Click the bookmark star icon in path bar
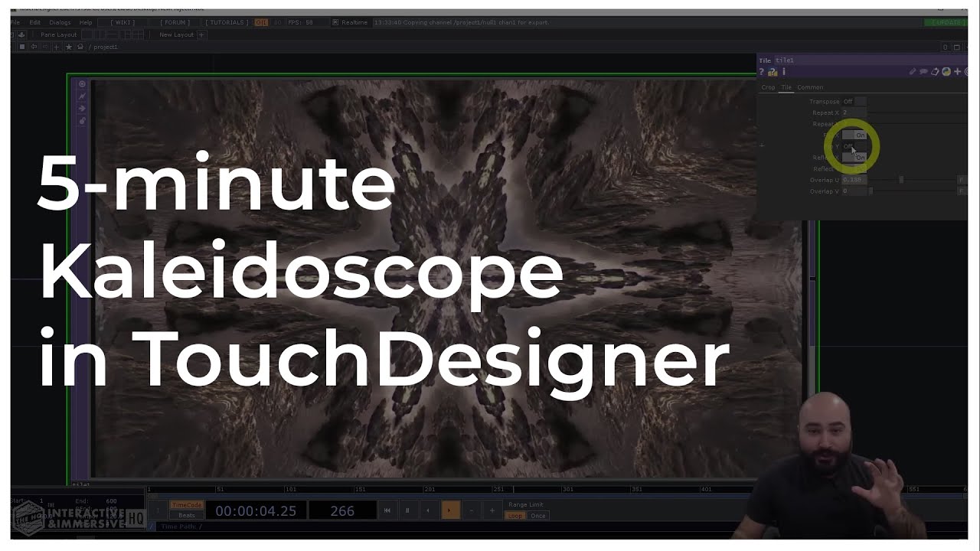The width and height of the screenshot is (980, 551). pos(69,47)
